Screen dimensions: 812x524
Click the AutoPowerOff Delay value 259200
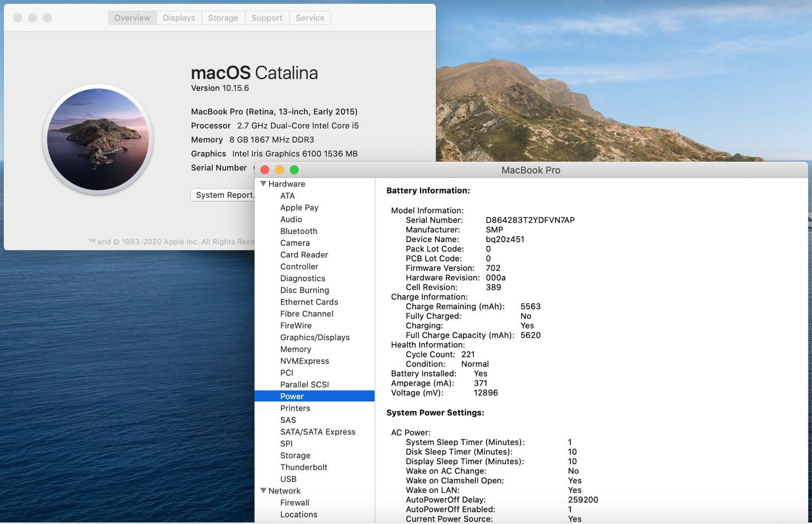point(583,500)
